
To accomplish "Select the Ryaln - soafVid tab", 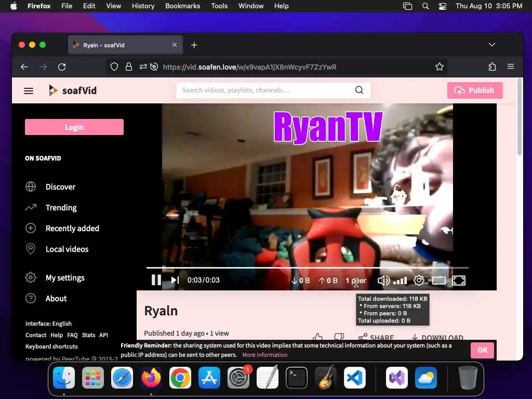I will click(126, 45).
